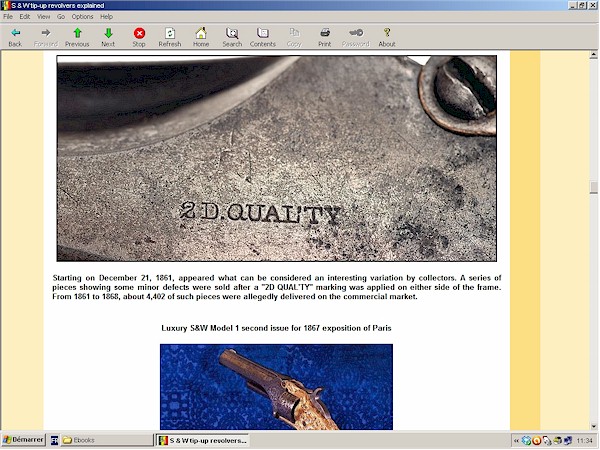Click the vertical scrollbar thumb
Image resolution: width=600 pixels, height=450 pixels.
click(593, 188)
